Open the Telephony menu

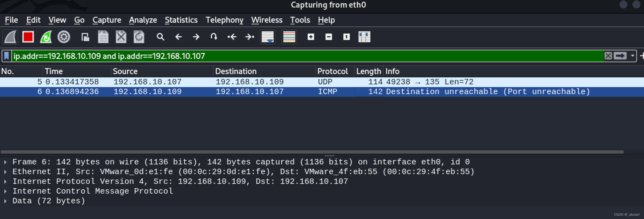(x=224, y=20)
